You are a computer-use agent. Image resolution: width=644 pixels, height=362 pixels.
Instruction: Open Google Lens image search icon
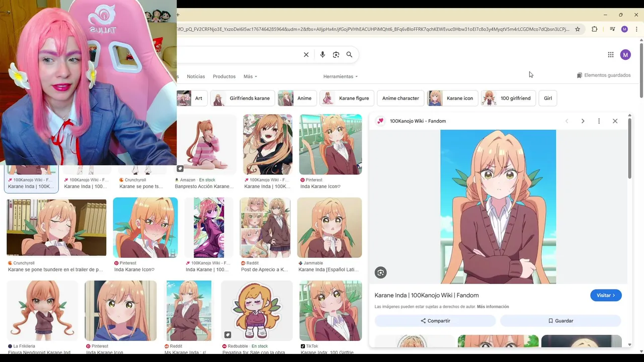[336, 55]
